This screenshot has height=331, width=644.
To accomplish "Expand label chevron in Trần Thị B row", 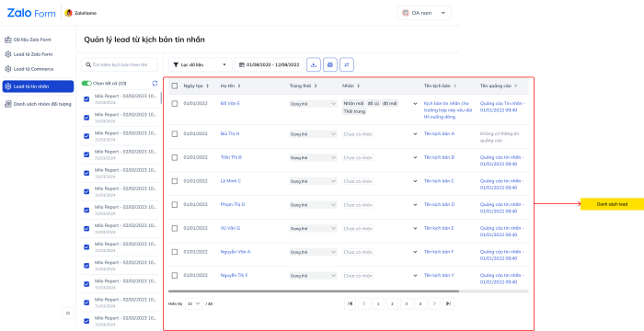I will (x=415, y=158).
